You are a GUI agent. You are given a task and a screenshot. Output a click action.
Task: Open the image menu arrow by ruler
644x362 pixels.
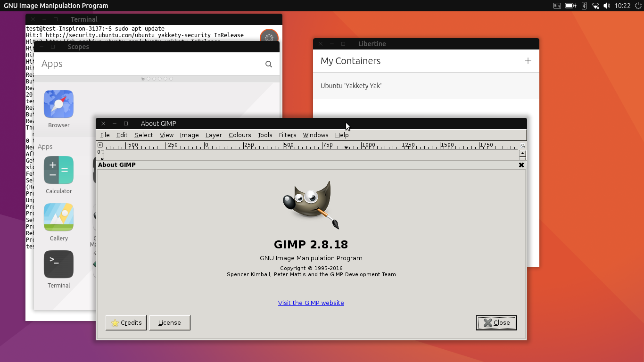tap(100, 145)
